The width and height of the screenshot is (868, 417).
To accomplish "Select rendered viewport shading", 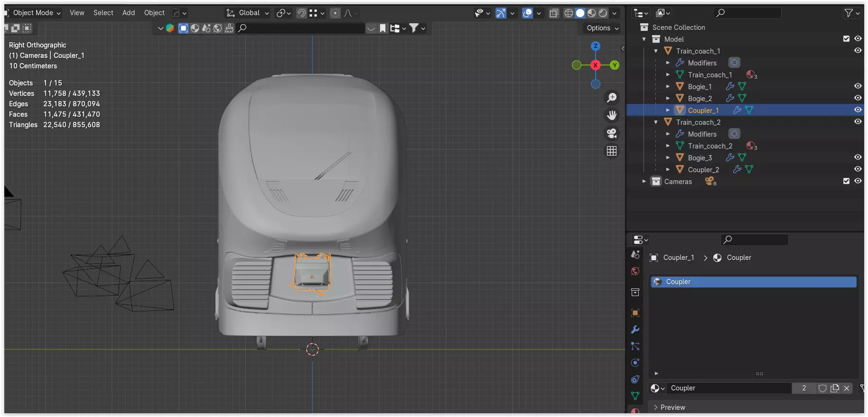I will pos(603,13).
